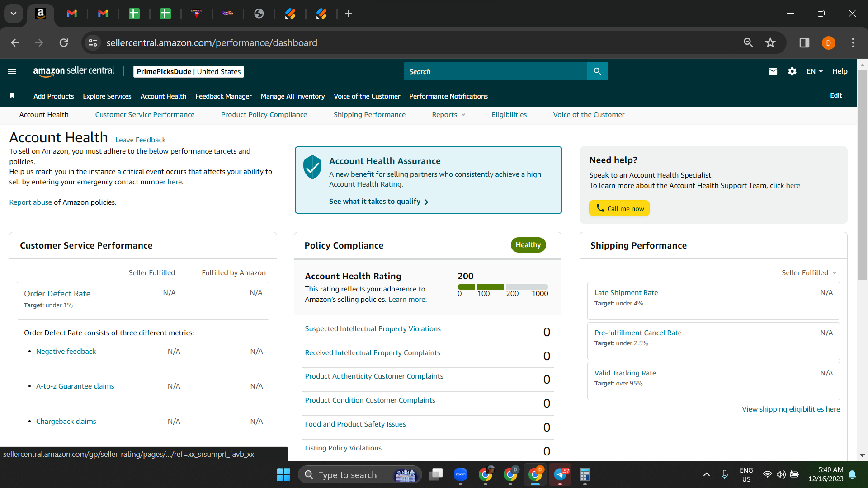Image resolution: width=868 pixels, height=488 pixels.
Task: Expand the Reports dropdown menu
Action: (448, 115)
